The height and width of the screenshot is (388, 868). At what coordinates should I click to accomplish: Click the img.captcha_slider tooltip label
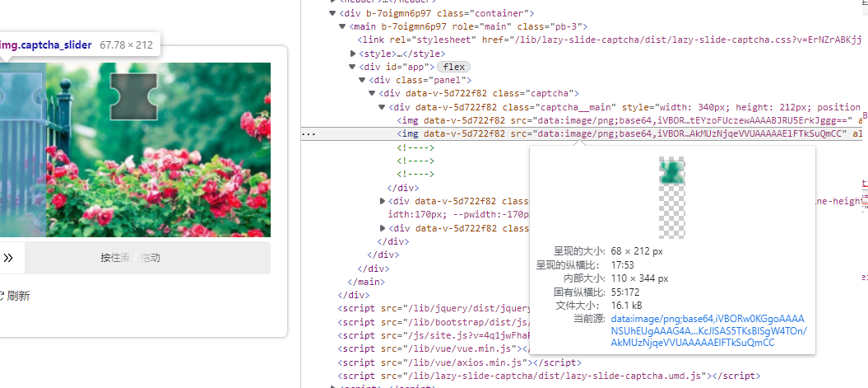click(x=46, y=45)
